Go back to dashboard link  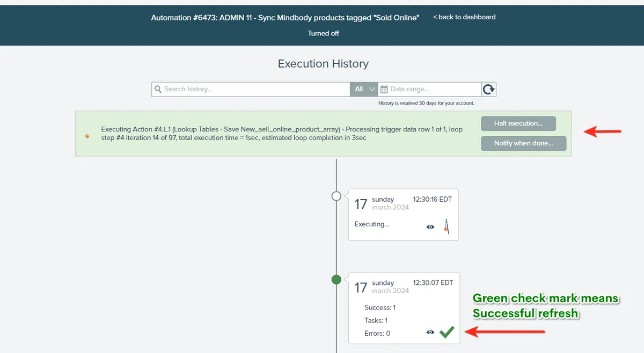point(464,17)
